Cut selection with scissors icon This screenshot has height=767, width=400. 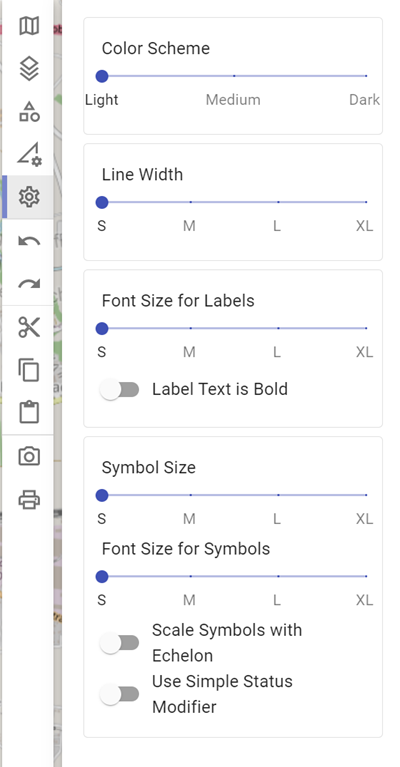29,327
